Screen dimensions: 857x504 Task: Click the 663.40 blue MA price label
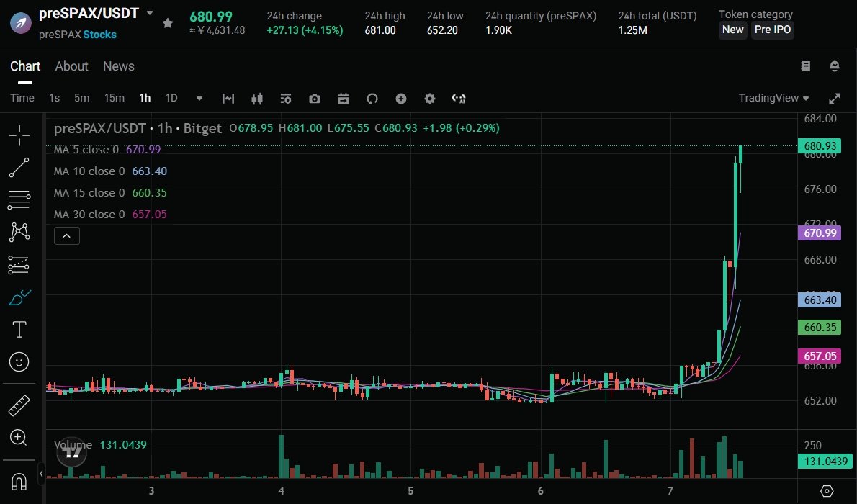pos(820,300)
